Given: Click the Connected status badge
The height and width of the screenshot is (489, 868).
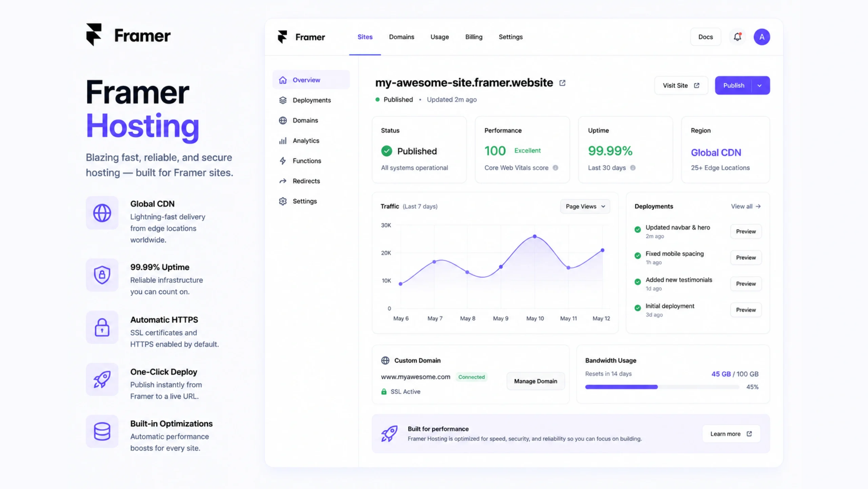Looking at the screenshot, I should point(471,377).
